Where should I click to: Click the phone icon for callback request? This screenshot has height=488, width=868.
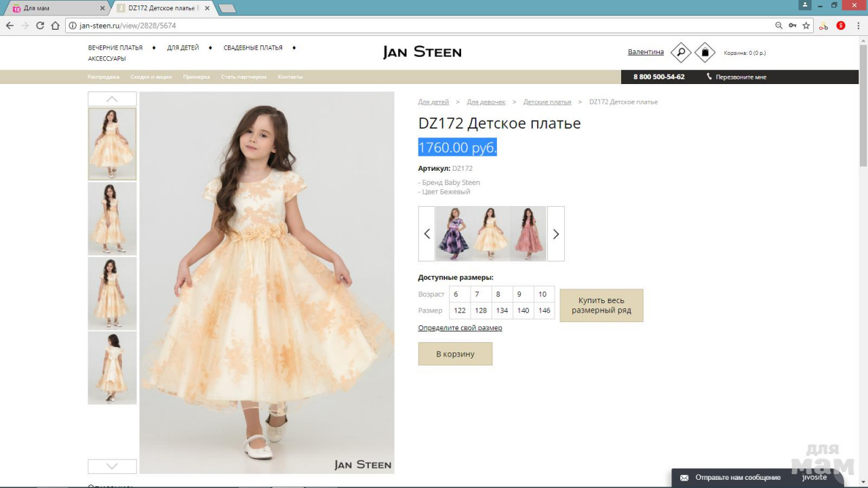[709, 77]
